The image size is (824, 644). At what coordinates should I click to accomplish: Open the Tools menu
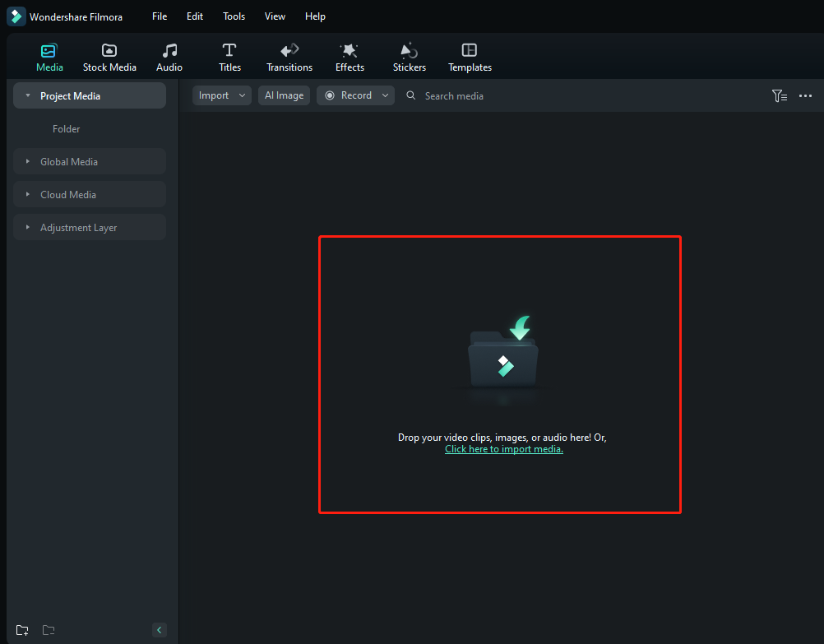click(x=234, y=16)
